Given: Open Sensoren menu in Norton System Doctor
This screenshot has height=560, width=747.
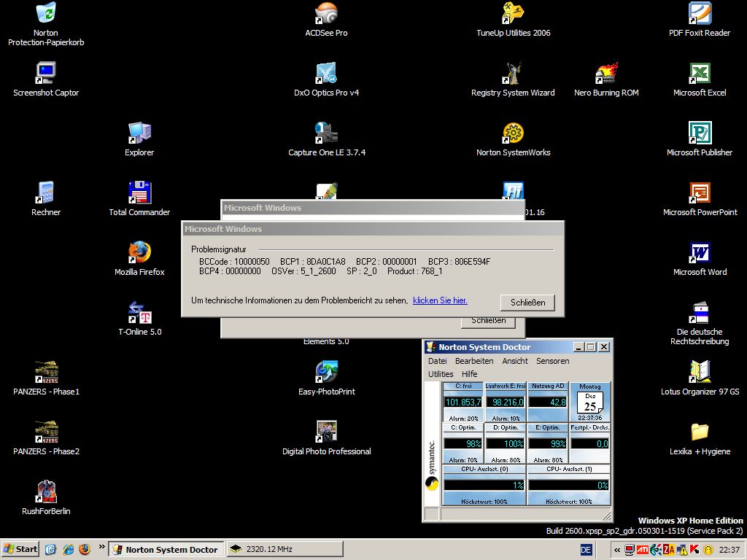Looking at the screenshot, I should click(553, 361).
